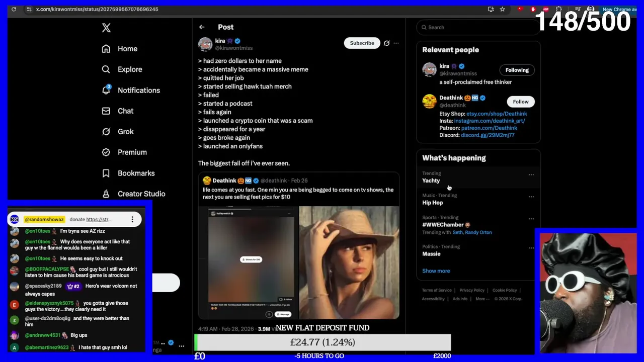
Task: Open more options for #WWEChamber trend
Action: point(531,219)
